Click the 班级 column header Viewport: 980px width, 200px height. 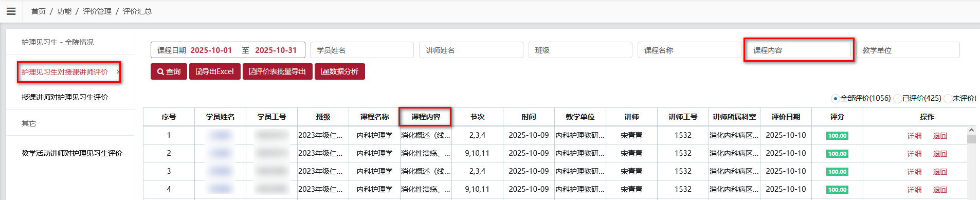(x=323, y=117)
